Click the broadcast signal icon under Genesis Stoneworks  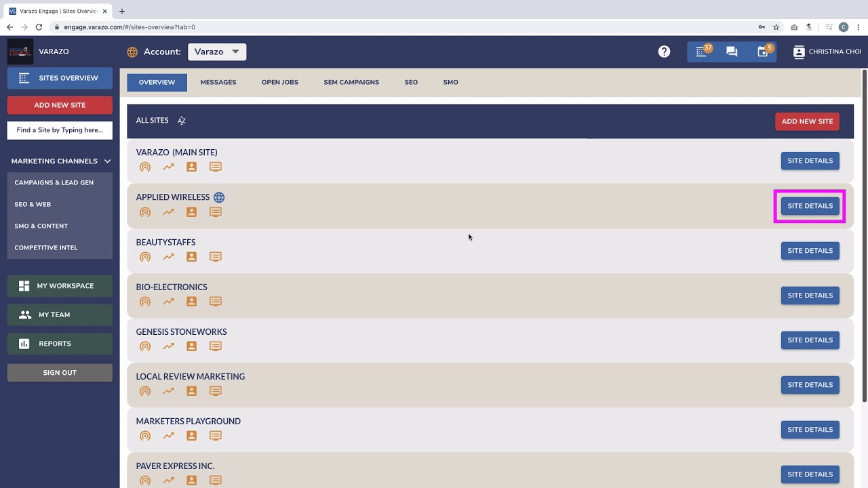[x=145, y=346]
